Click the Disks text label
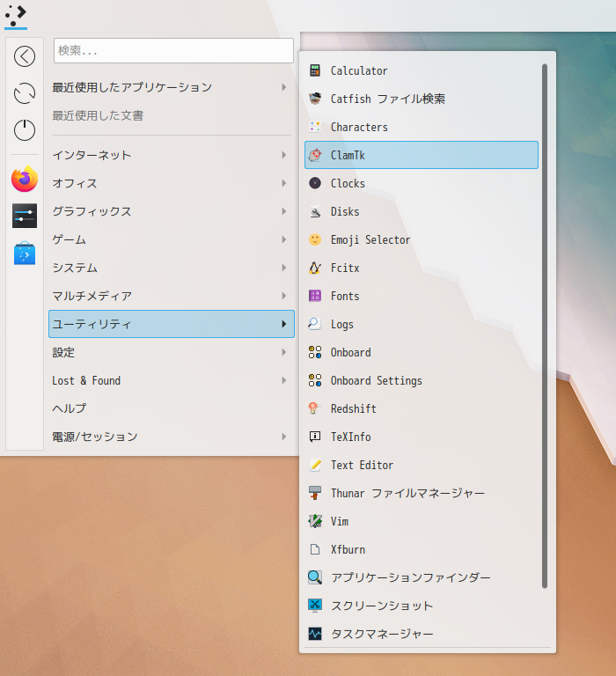Image resolution: width=616 pixels, height=676 pixels. [x=344, y=211]
